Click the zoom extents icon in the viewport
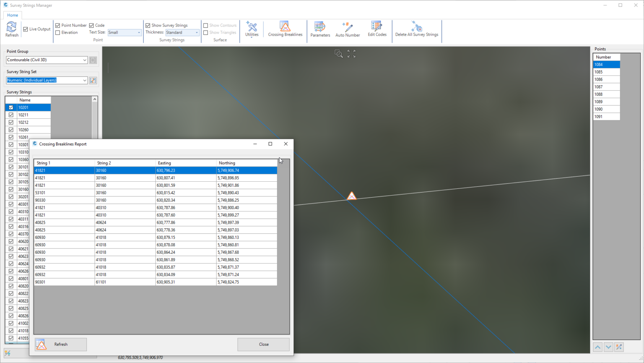Image resolution: width=644 pixels, height=363 pixels. [x=351, y=54]
